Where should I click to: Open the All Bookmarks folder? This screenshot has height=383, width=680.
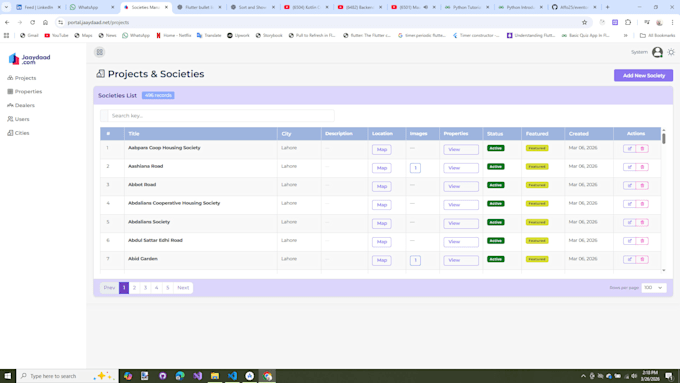coord(657,36)
